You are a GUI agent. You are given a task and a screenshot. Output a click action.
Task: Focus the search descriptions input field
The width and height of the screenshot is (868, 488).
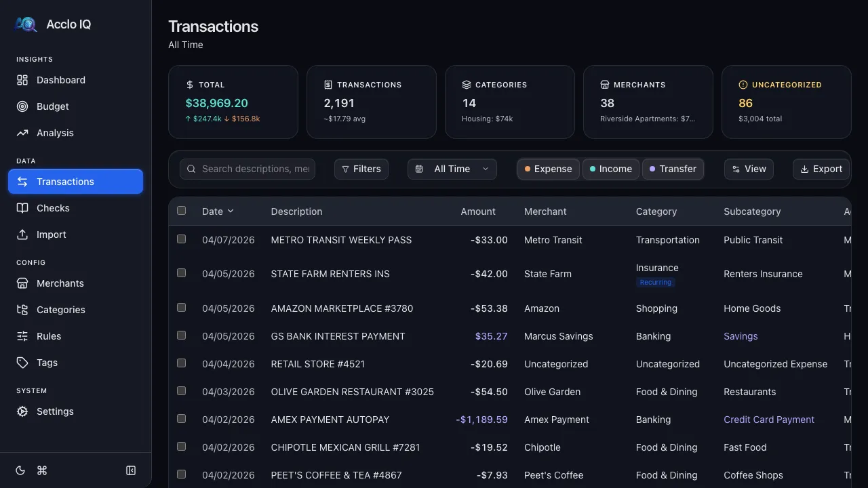pos(248,169)
